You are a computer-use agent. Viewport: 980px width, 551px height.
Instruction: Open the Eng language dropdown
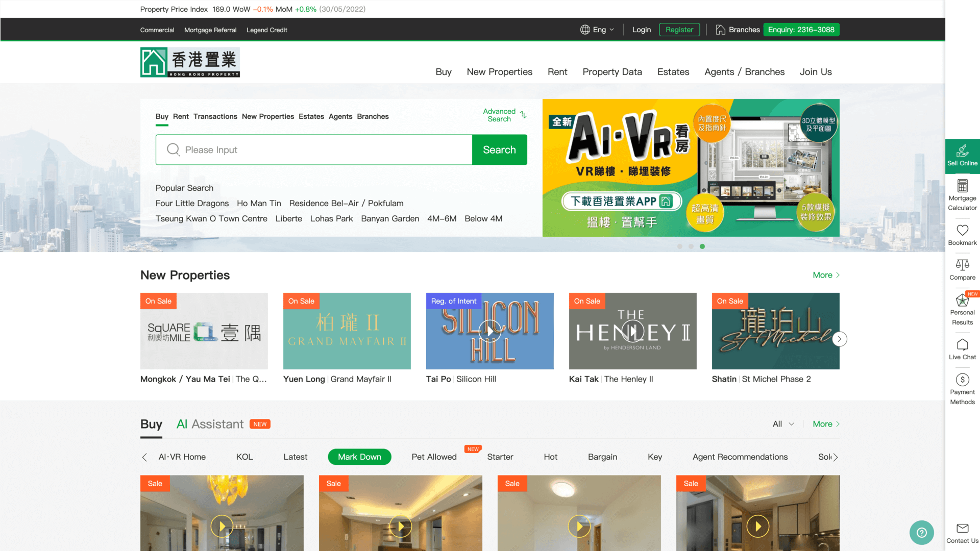click(598, 30)
